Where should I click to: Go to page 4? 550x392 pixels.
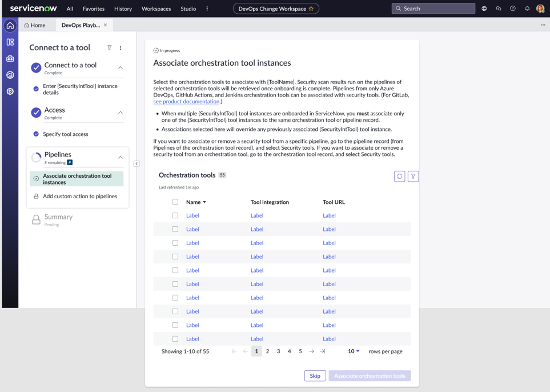coord(290,351)
